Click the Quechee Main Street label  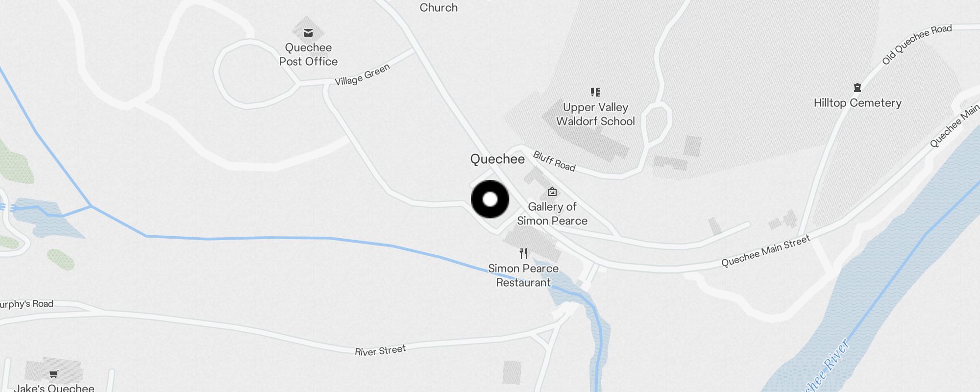point(765,251)
